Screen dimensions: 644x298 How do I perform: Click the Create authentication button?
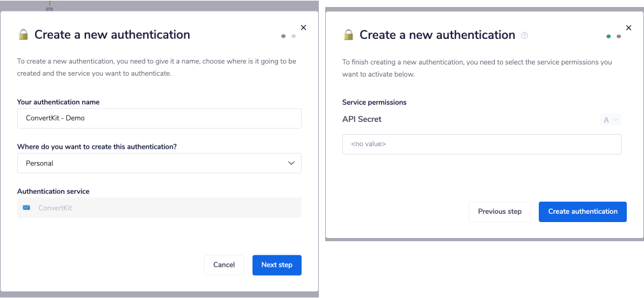582,212
